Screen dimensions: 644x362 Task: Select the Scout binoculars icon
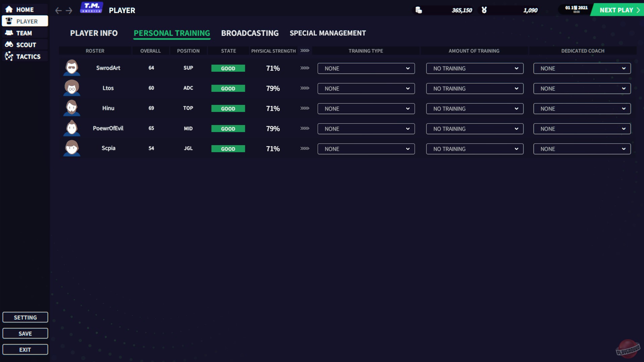9,45
